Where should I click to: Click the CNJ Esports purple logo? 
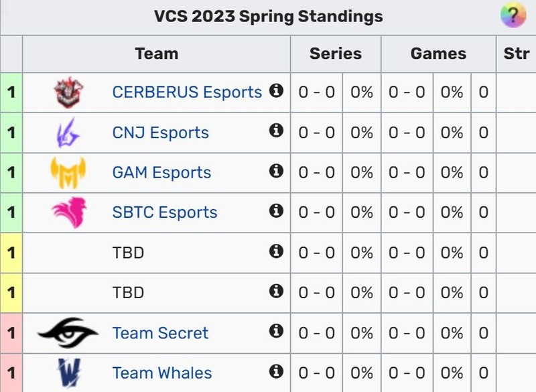(x=68, y=132)
